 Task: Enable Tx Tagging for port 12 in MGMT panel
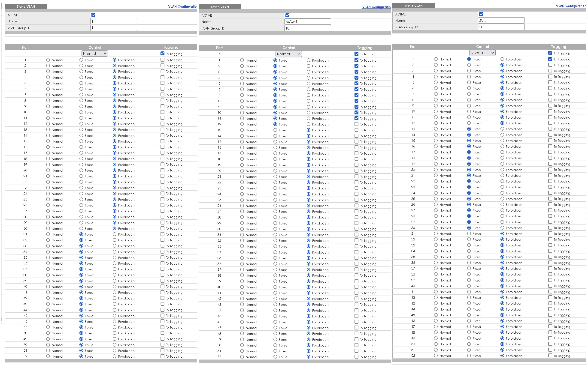(356, 124)
